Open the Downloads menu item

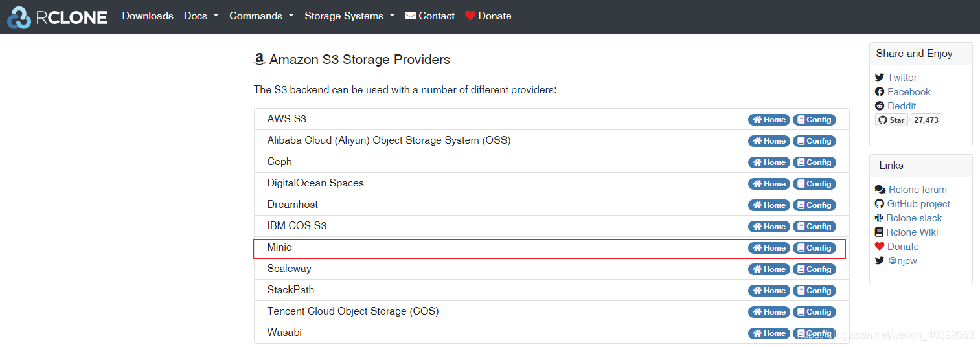click(x=148, y=16)
